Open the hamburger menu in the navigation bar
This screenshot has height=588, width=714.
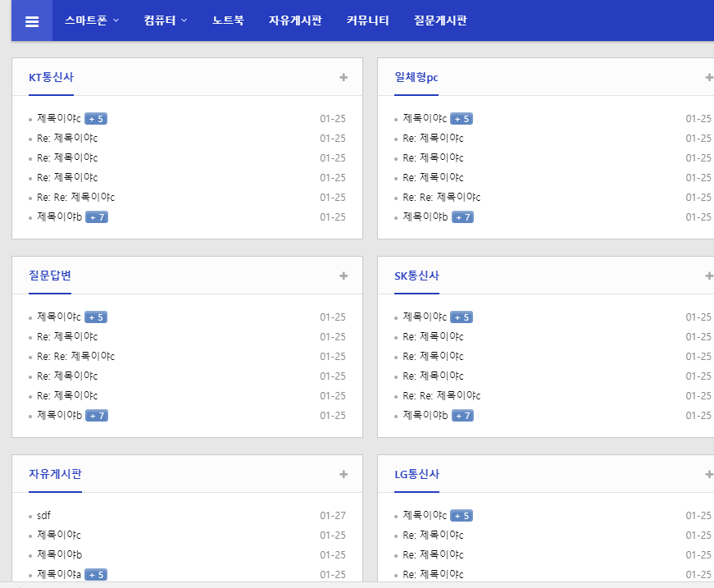tap(32, 21)
